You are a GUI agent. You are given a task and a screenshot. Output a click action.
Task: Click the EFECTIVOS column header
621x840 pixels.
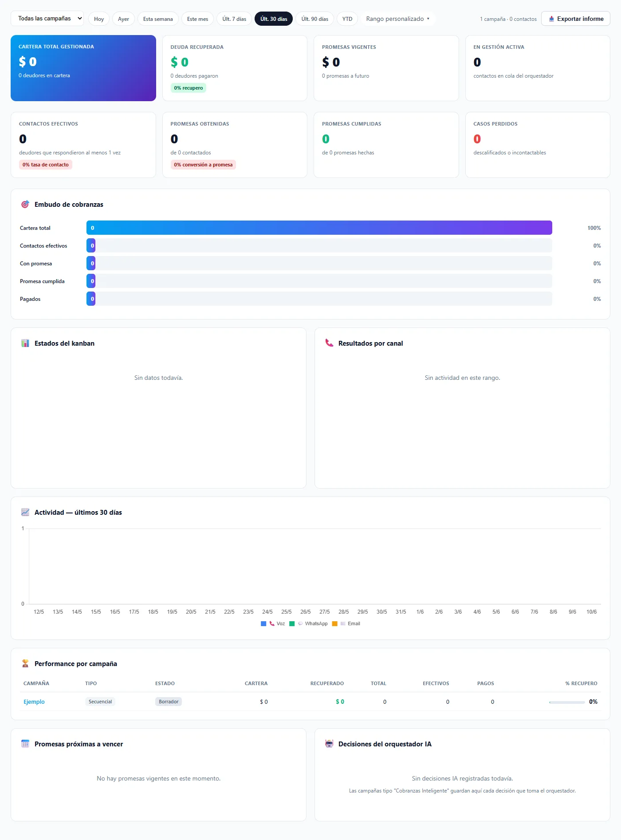click(436, 683)
